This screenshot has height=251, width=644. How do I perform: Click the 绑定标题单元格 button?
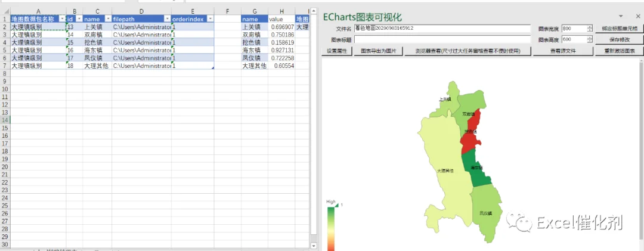[x=620, y=29]
